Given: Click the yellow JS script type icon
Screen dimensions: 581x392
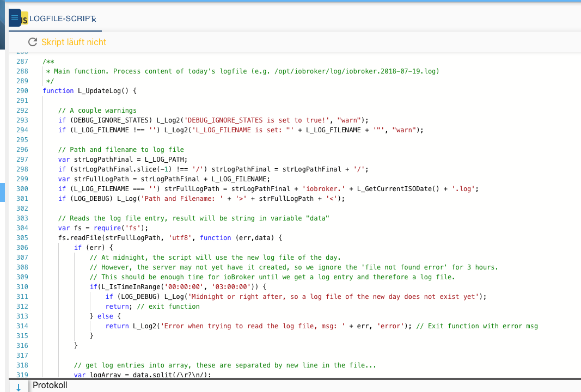Looking at the screenshot, I should (25, 19).
